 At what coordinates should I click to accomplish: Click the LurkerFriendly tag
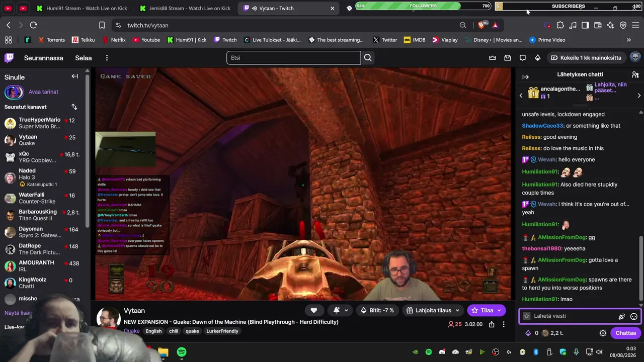[222, 331]
